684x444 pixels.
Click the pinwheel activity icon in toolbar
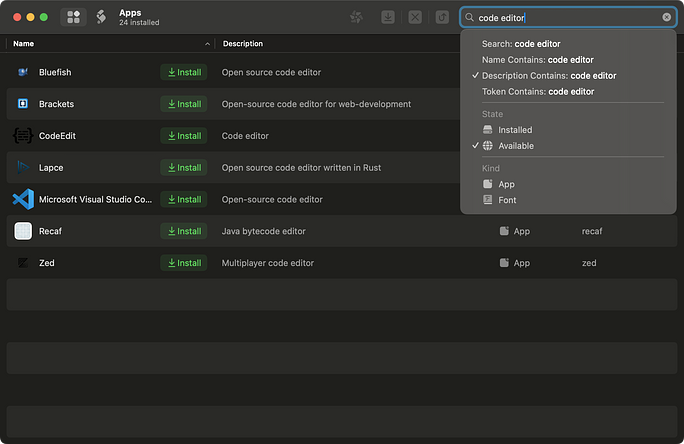pyautogui.click(x=356, y=17)
